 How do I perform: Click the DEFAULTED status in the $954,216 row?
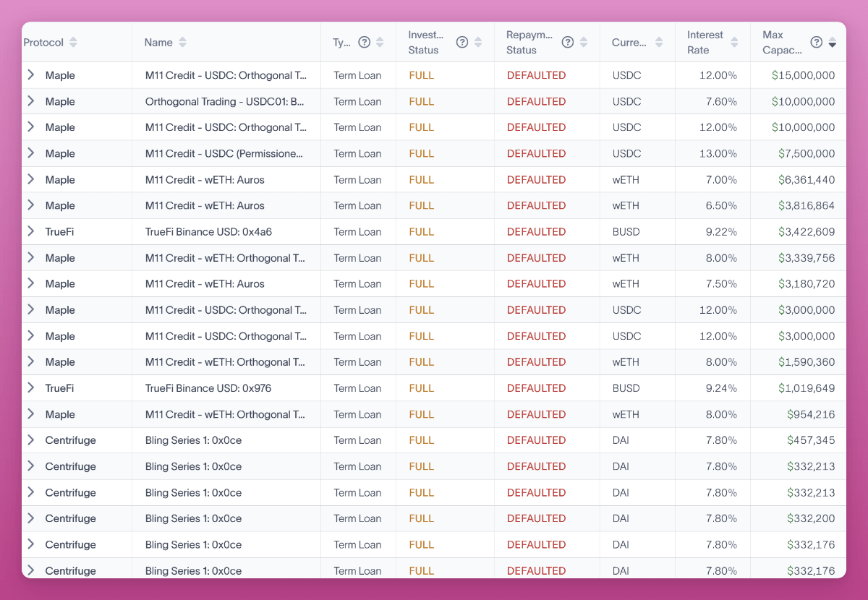[536, 414]
